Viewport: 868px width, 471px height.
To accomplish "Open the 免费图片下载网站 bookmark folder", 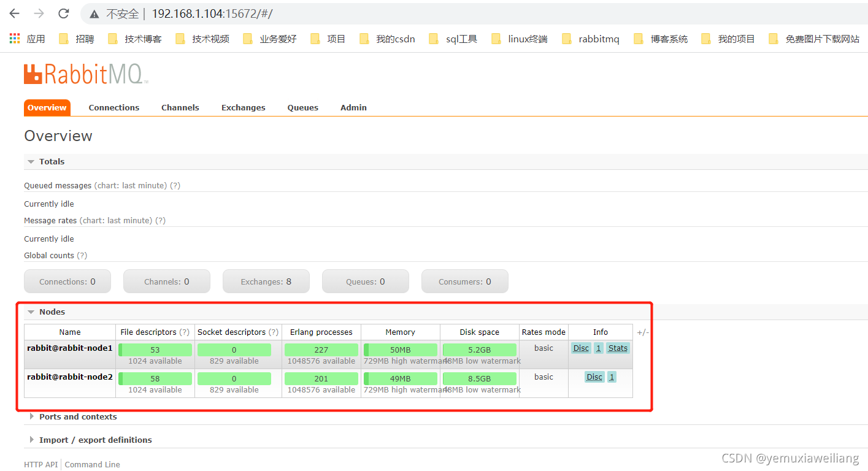I will tap(814, 39).
